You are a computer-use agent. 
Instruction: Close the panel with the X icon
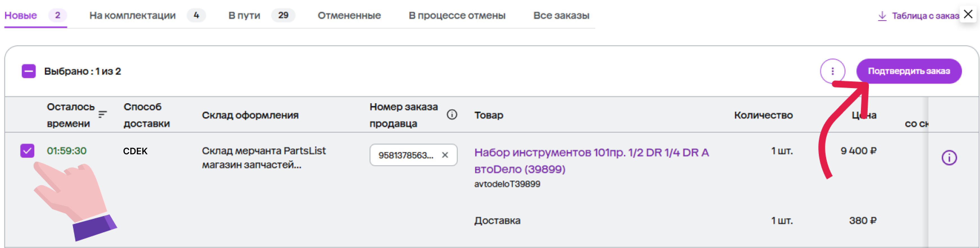pyautogui.click(x=968, y=15)
